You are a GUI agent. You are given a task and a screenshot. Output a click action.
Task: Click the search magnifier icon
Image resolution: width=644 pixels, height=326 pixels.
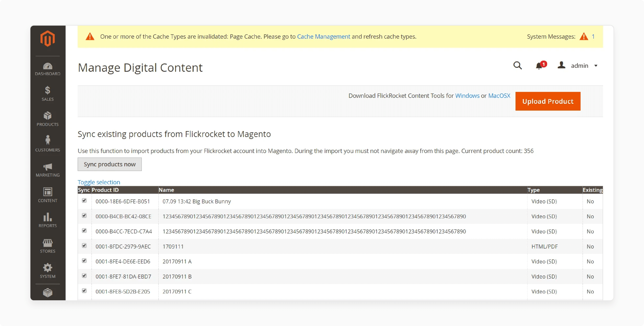(517, 66)
